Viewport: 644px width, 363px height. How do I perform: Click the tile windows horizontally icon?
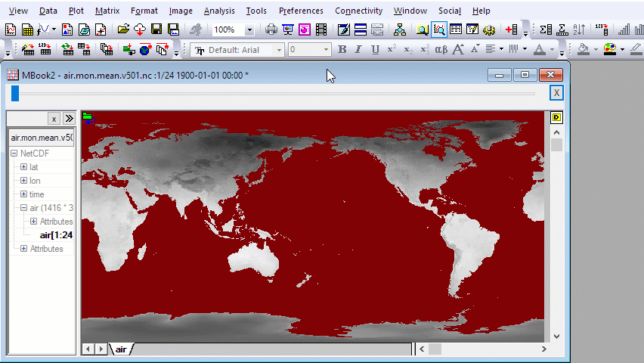point(361,29)
